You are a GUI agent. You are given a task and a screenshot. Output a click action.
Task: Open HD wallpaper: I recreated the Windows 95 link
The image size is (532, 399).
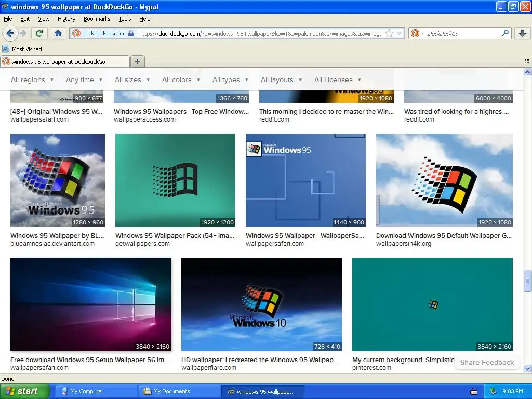[260, 360]
